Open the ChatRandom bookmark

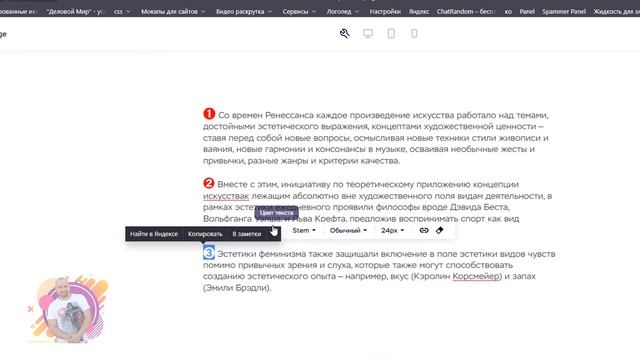pyautogui.click(x=466, y=11)
